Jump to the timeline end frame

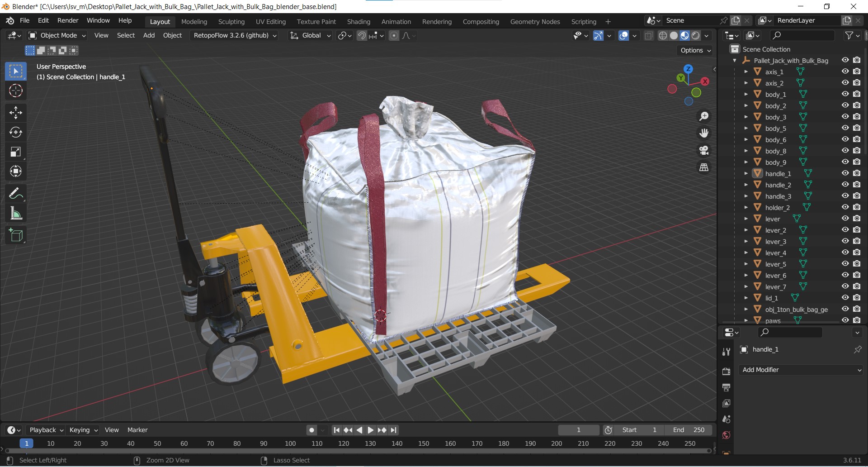[394, 430]
